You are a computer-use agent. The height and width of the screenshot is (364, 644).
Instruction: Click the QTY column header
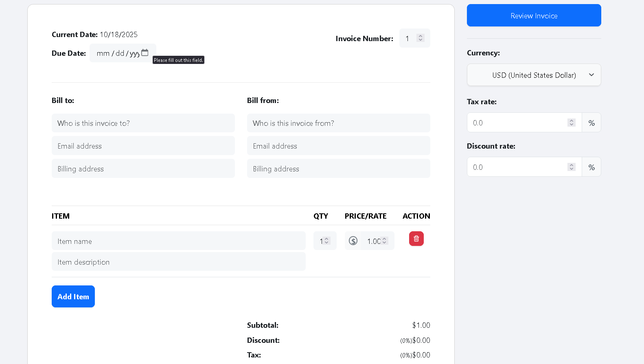321,216
